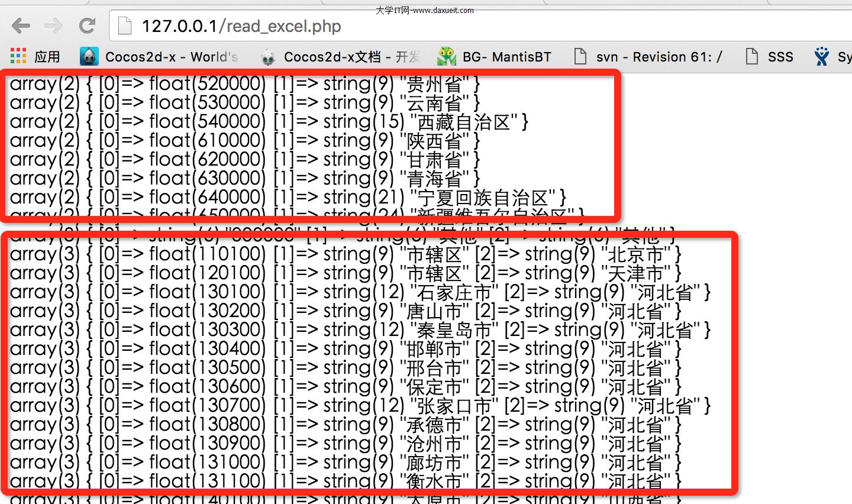Image resolution: width=852 pixels, height=504 pixels.
Task: Click the text "邯郸市"
Action: point(434,348)
